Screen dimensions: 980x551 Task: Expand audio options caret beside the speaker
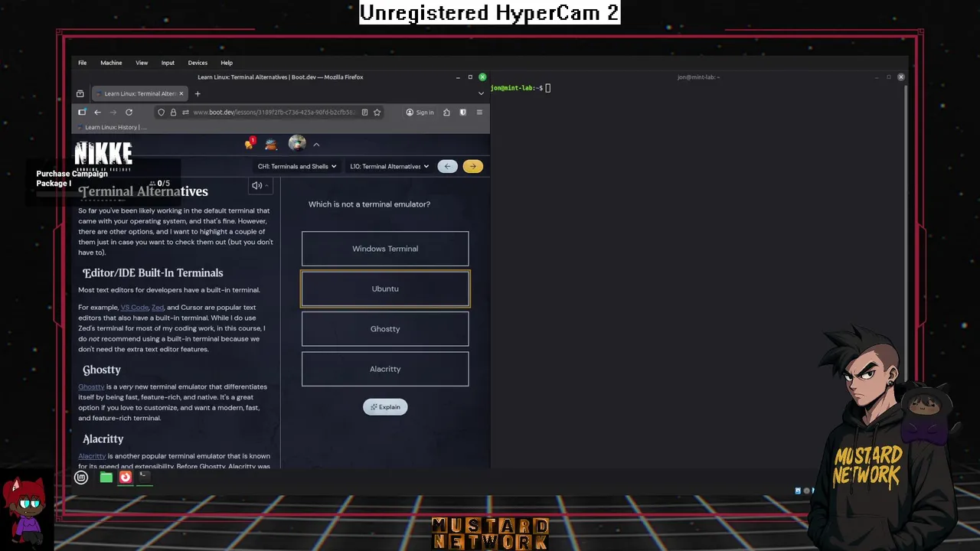(266, 185)
